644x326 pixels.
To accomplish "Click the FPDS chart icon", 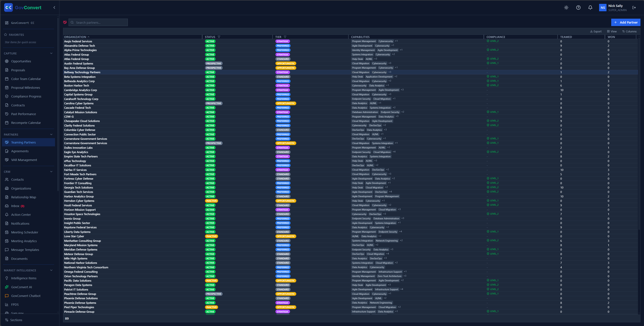I will coord(7,304).
